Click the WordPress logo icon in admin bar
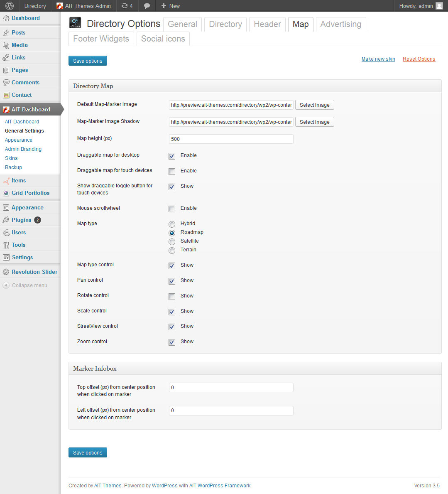Image resolution: width=448 pixels, height=494 pixels. pos(10,6)
